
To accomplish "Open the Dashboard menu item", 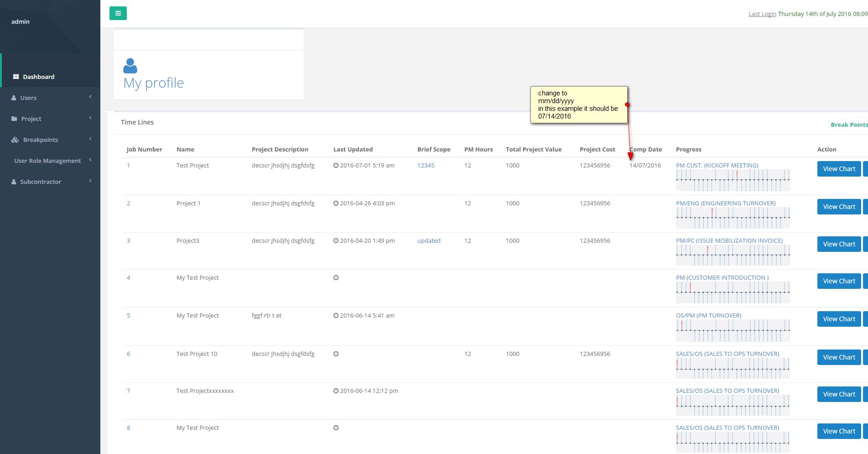I will click(x=50, y=77).
